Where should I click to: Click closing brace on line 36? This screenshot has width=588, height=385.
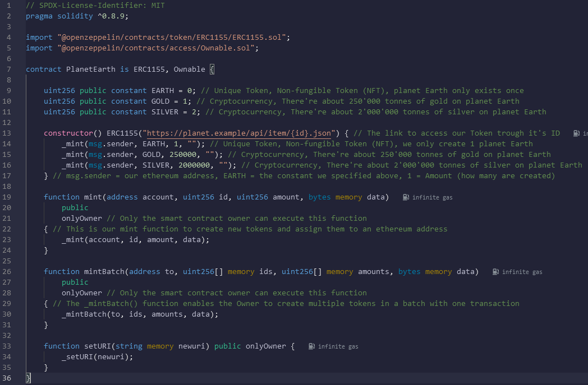coord(28,378)
